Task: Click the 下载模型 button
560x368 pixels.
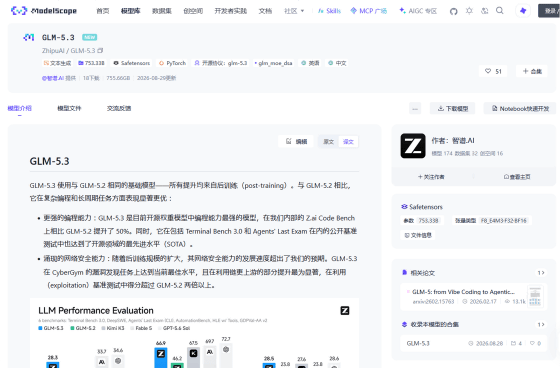Action: tap(452, 109)
